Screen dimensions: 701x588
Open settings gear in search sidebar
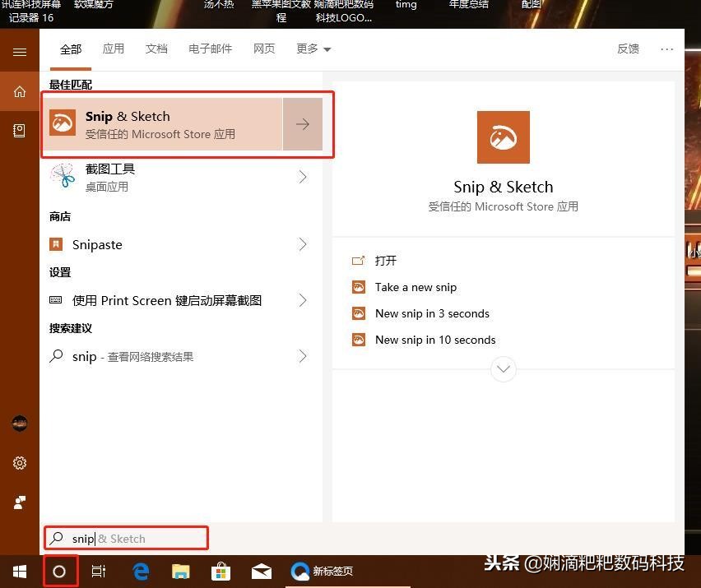click(x=19, y=463)
